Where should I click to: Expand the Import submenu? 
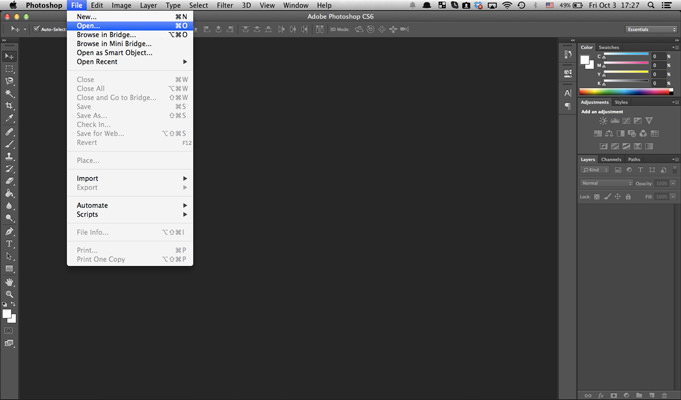(x=130, y=179)
